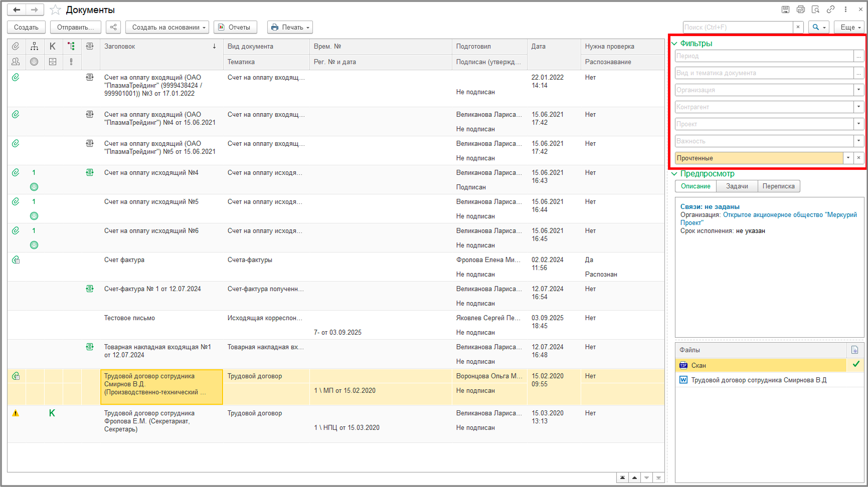868x487 pixels.
Task: Collapse the Предпросмотр section
Action: [x=674, y=174]
